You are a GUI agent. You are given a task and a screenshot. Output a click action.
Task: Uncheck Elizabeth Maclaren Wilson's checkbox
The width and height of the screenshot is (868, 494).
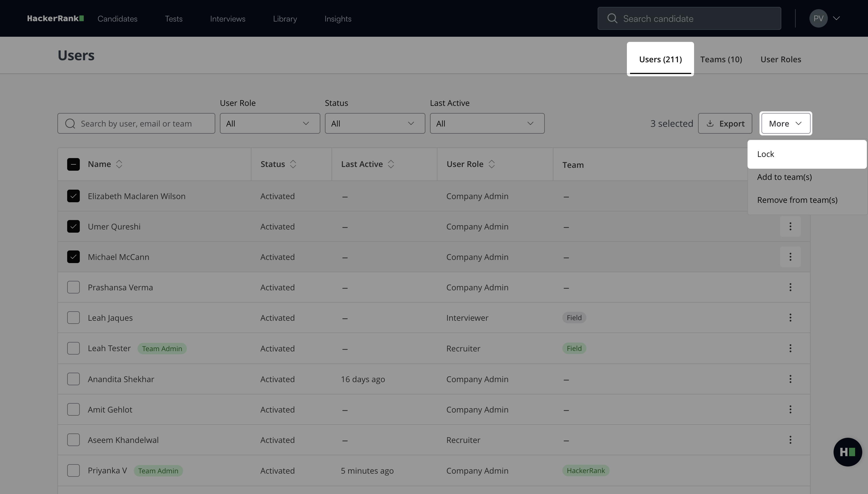pos(73,196)
